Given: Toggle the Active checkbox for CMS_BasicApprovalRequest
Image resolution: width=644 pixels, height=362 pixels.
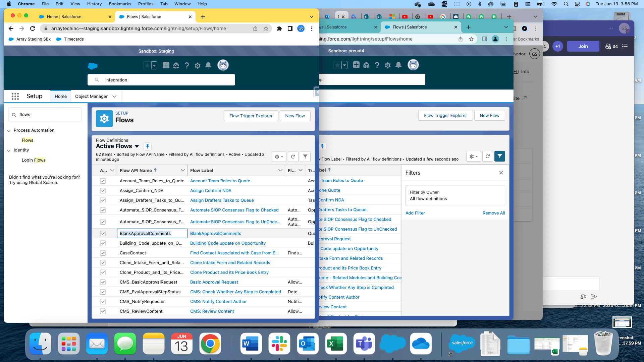Looking at the screenshot, I should [103, 282].
